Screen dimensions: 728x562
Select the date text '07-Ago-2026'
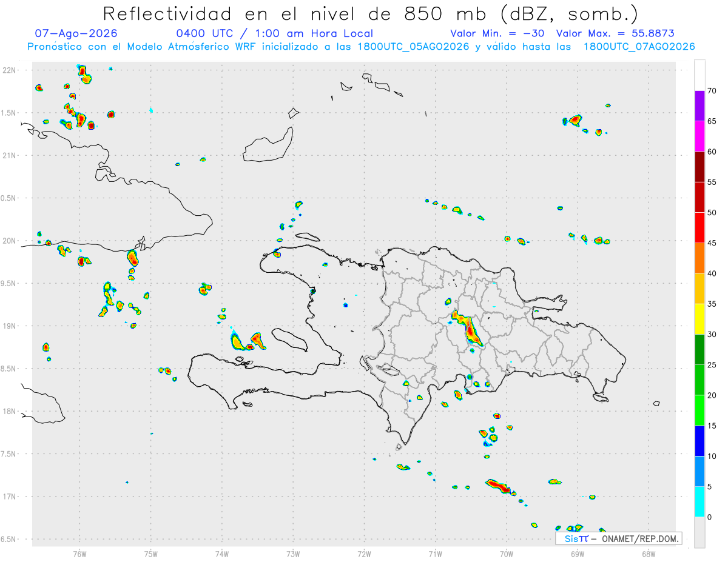[76, 33]
